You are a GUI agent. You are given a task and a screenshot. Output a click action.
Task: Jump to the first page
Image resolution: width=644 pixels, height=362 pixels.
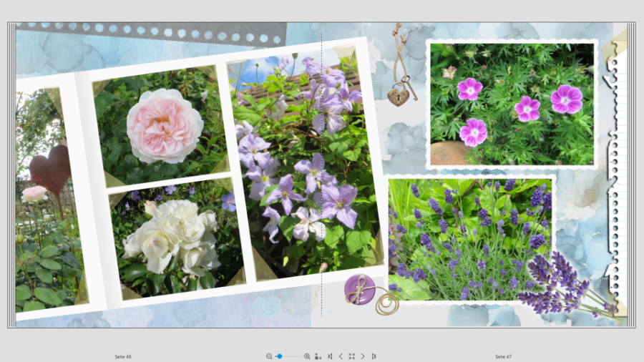(x=330, y=356)
